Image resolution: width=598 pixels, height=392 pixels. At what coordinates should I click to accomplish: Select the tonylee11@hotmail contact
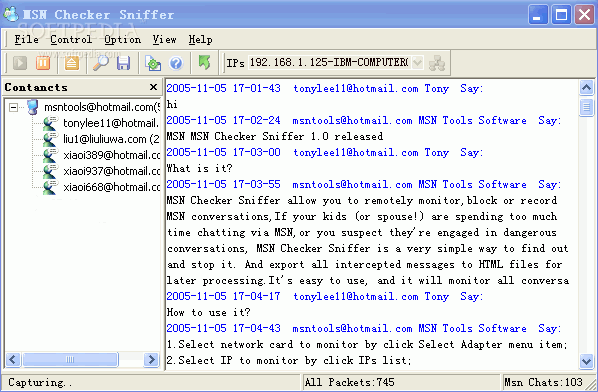tap(111, 123)
